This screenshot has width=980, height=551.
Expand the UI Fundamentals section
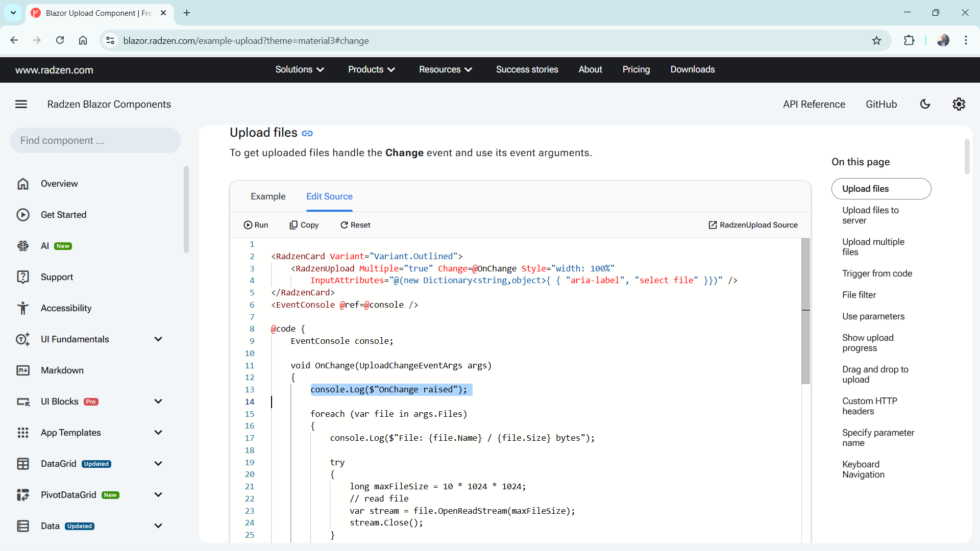[x=158, y=339]
